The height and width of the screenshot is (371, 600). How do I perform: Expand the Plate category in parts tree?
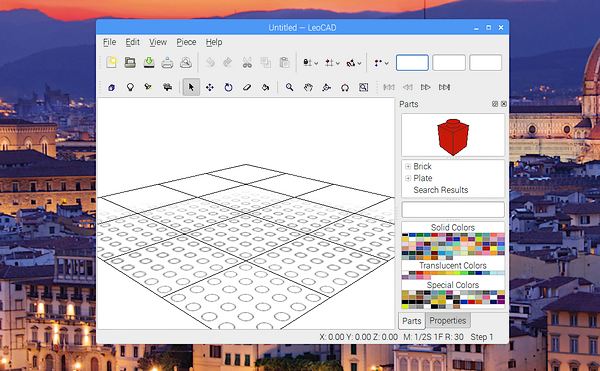408,178
